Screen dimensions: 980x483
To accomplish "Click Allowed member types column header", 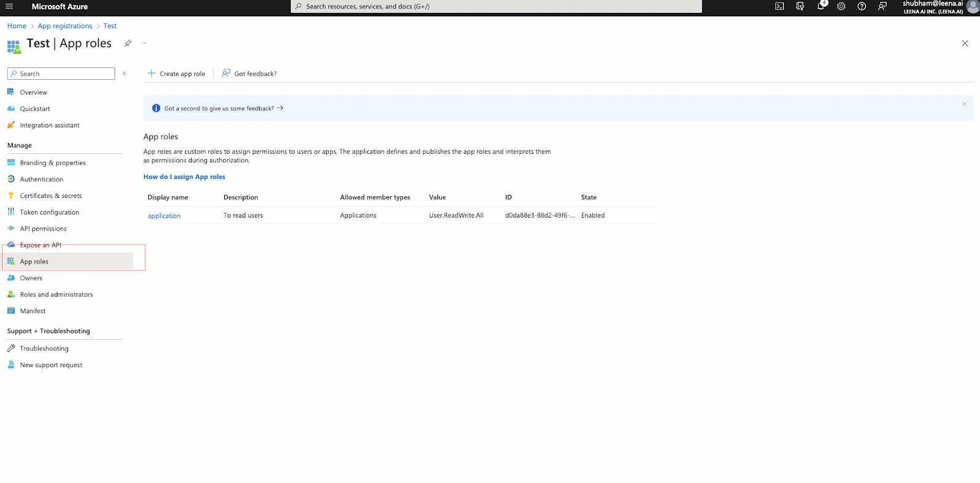I will point(375,197).
